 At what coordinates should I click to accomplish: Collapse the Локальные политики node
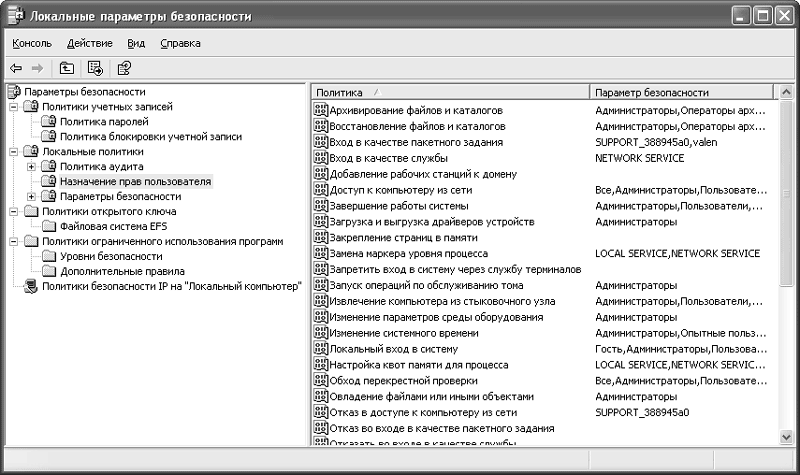click(14, 152)
